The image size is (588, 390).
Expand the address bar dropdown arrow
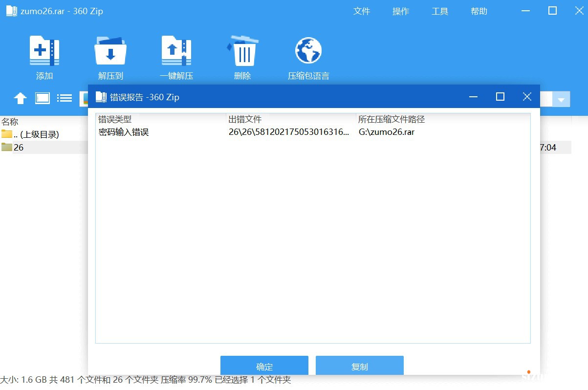[561, 100]
